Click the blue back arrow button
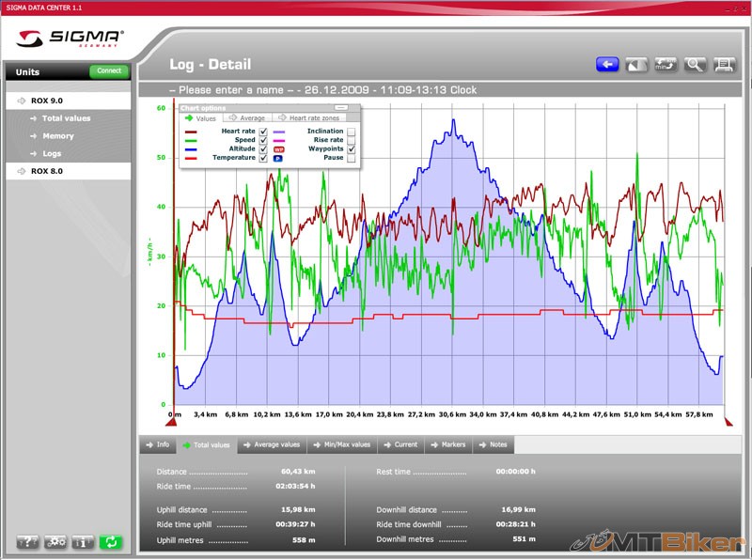The width and height of the screenshot is (752, 560). (x=607, y=65)
